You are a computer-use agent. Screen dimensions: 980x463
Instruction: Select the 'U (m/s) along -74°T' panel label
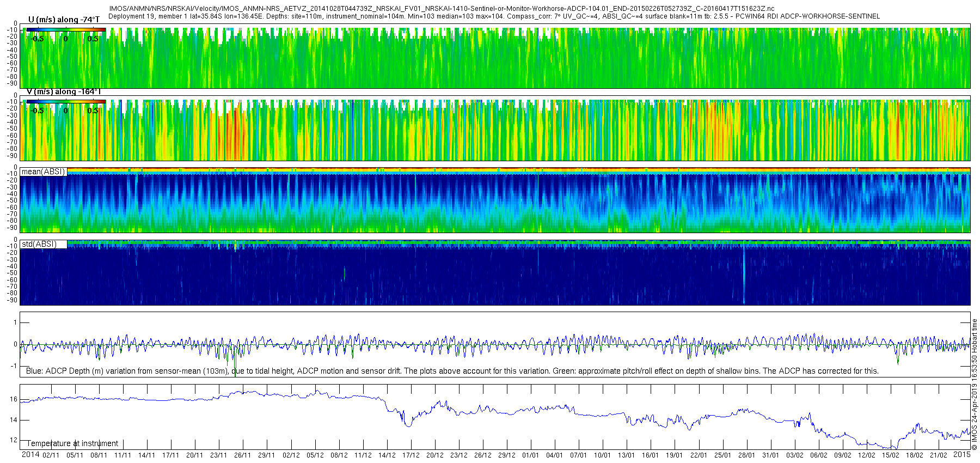coord(64,20)
